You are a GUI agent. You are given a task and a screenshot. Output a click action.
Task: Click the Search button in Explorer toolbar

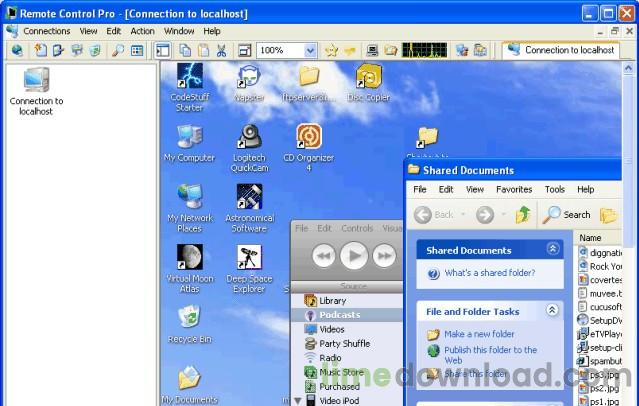coord(567,214)
